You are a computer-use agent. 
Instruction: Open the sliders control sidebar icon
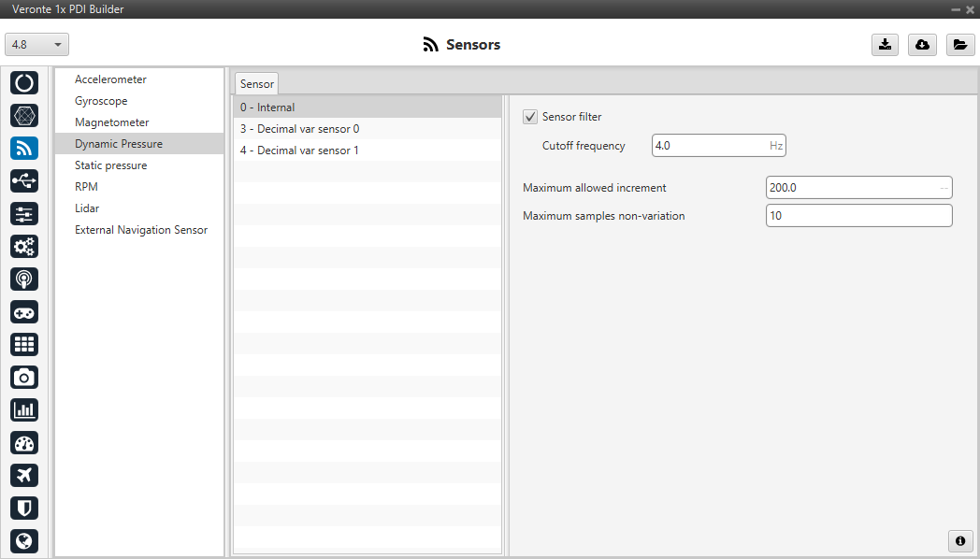pos(24,214)
